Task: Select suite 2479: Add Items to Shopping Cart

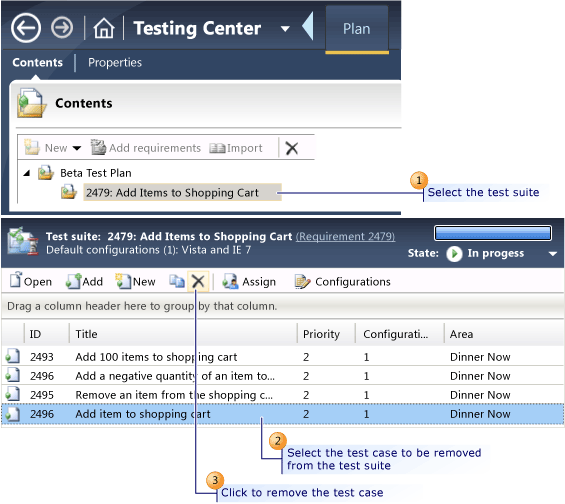Action: 182,192
